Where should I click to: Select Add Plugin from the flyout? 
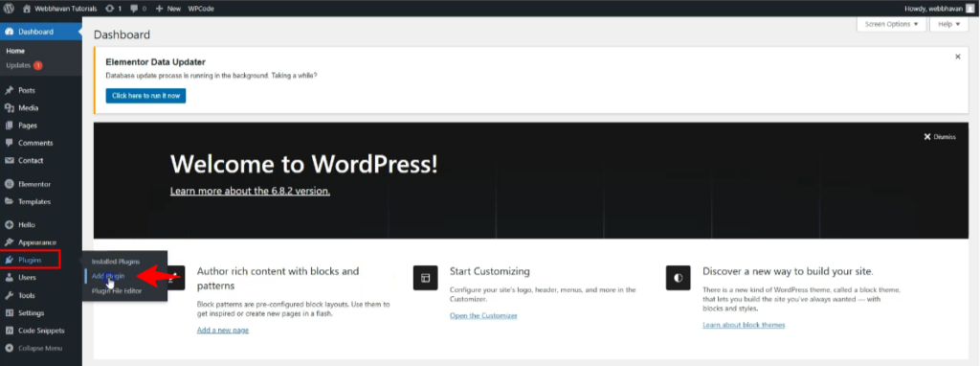(108, 276)
